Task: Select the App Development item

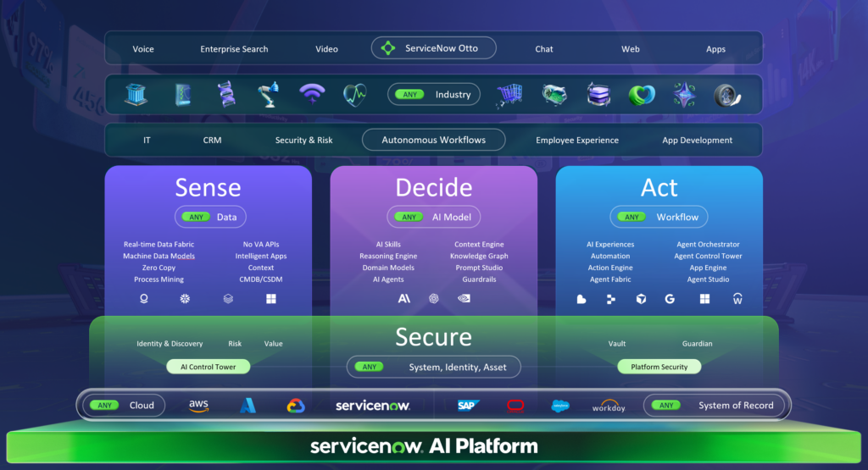Action: (697, 140)
